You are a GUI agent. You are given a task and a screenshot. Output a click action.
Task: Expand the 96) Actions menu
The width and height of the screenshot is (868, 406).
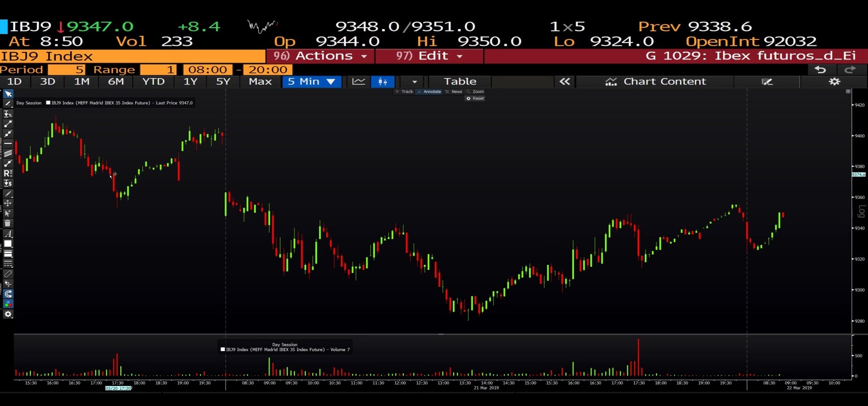(x=320, y=56)
